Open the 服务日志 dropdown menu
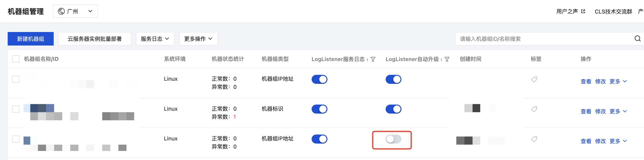644x160 pixels. (155, 39)
